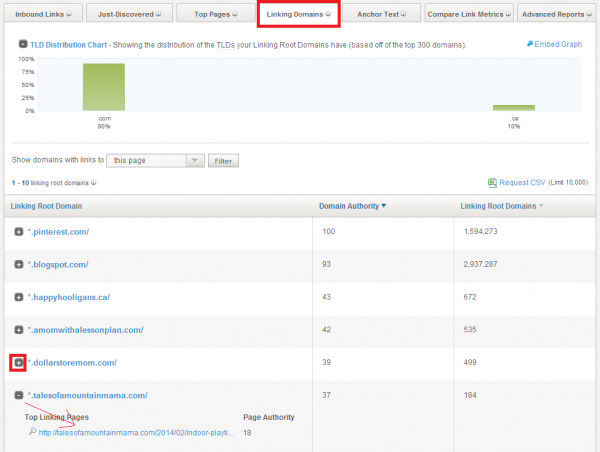Click info icon on Inbound Links tab
Image resolution: width=600 pixels, height=452 pixels.
coord(69,14)
